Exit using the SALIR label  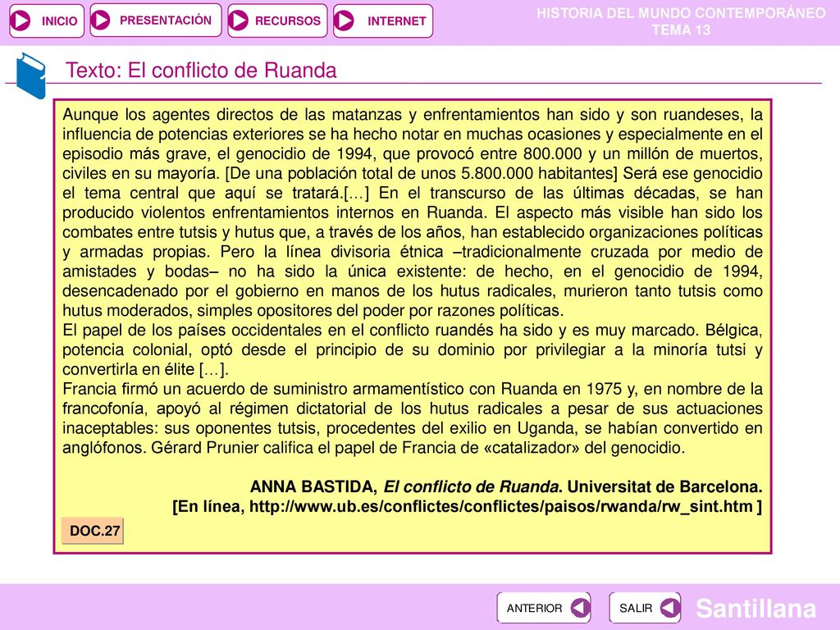point(636,608)
